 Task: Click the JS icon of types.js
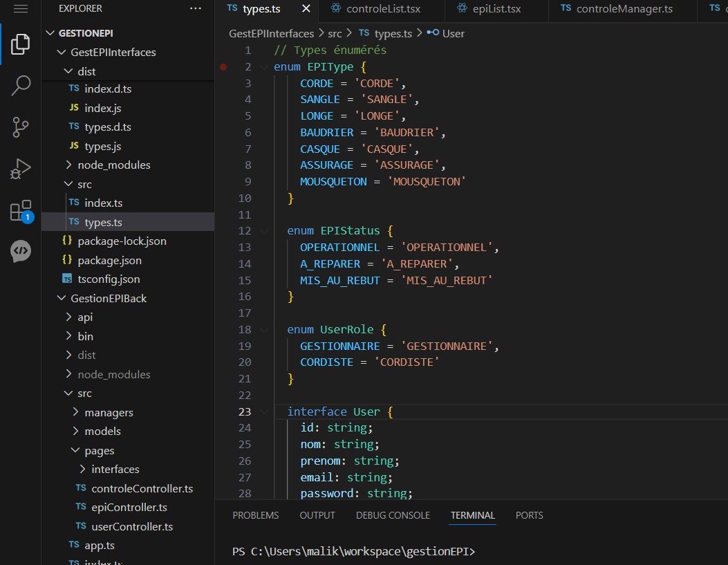coord(74,146)
